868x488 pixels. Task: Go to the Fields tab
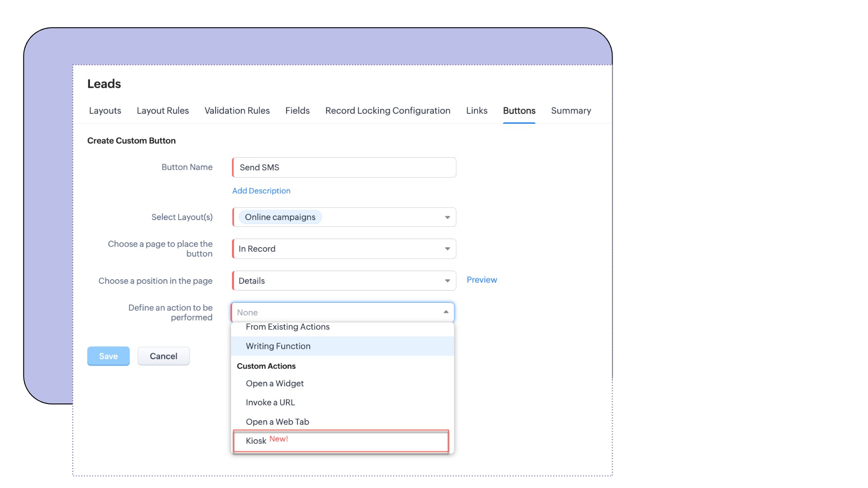pos(297,111)
